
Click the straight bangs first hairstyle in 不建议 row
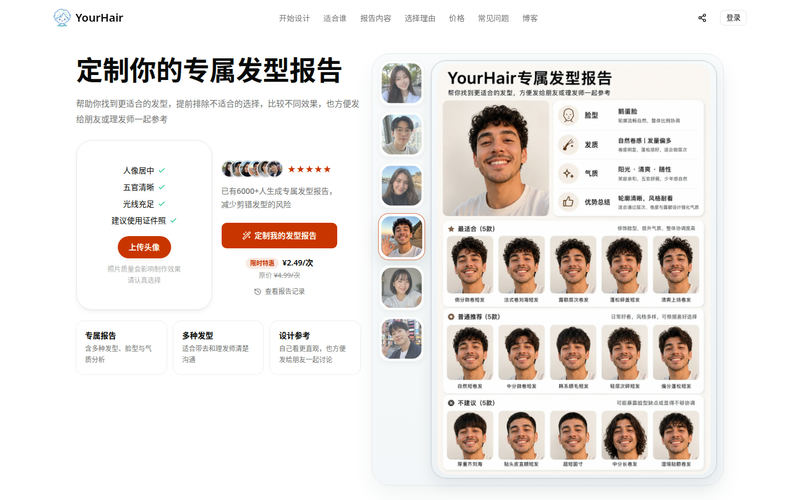[x=470, y=435]
